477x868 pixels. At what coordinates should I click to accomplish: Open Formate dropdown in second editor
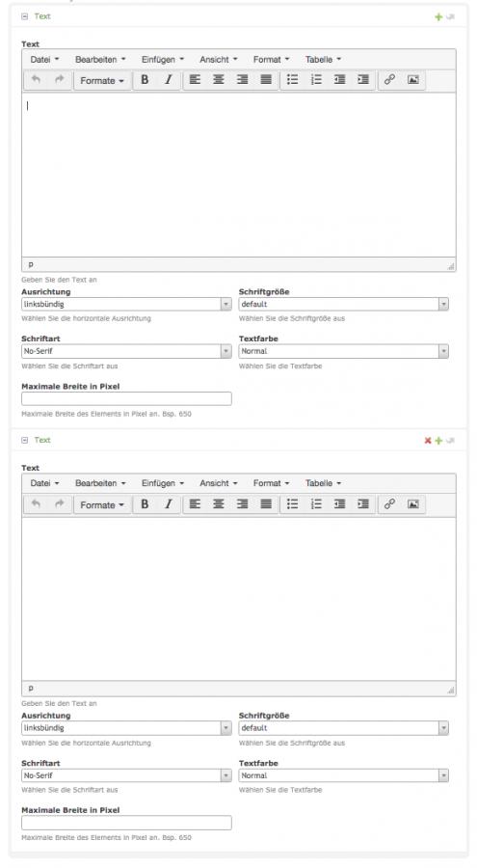[102, 504]
